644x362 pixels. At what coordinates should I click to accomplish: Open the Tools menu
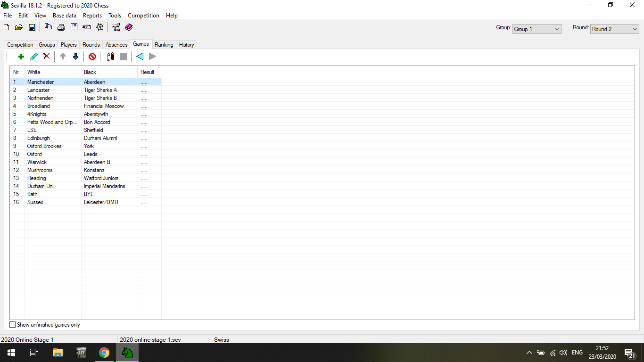click(115, 16)
